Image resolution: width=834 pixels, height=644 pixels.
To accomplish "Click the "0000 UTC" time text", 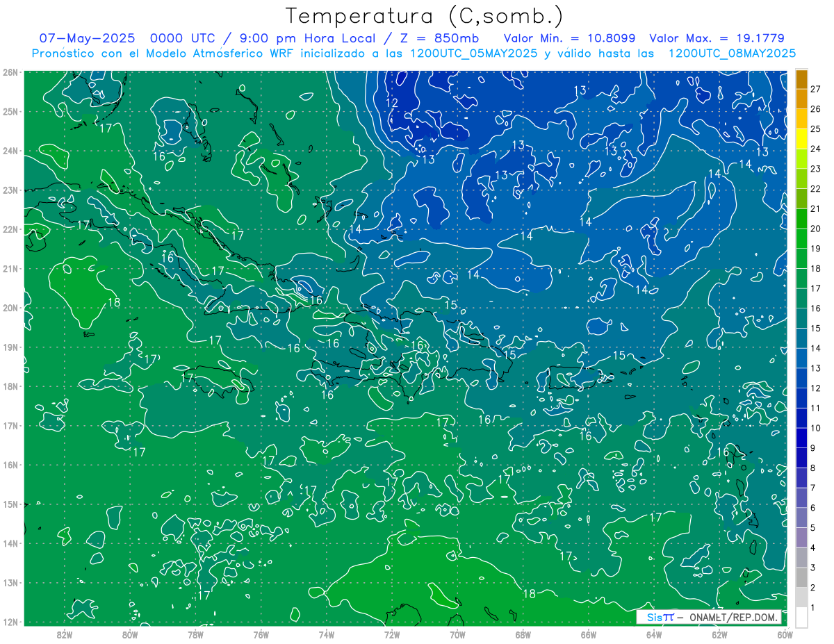I will (x=183, y=39).
